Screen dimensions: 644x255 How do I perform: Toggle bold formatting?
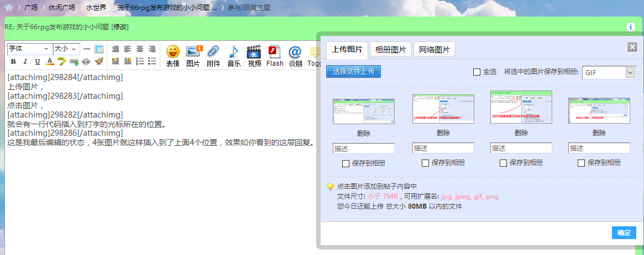click(x=13, y=61)
